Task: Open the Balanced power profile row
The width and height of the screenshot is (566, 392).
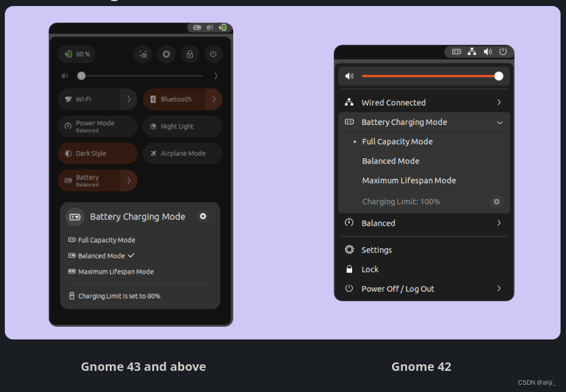Action: (x=424, y=223)
